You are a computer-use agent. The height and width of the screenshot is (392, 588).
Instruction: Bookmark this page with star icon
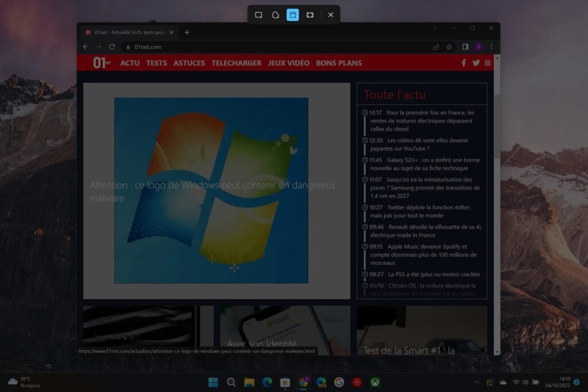(x=449, y=47)
